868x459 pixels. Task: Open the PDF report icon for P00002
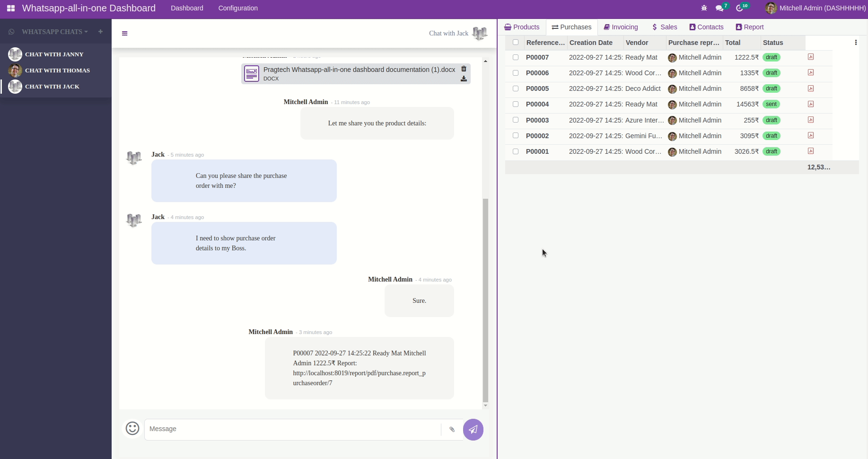click(811, 135)
